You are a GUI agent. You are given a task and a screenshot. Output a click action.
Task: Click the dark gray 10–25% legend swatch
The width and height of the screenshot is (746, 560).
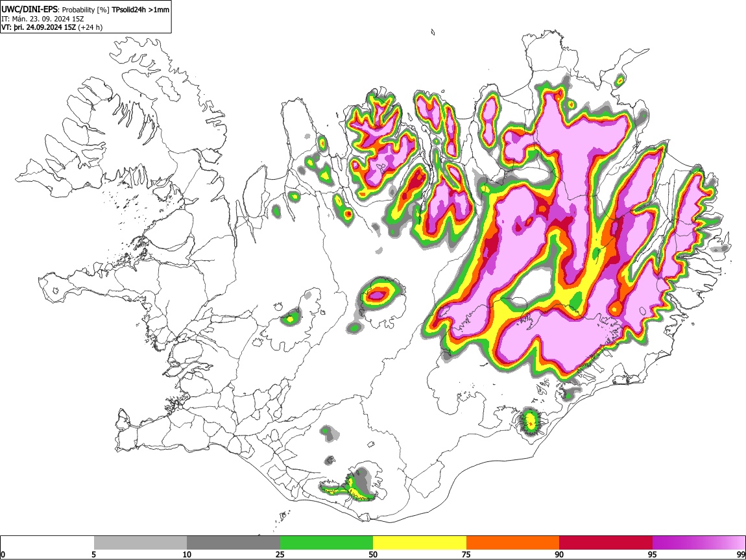click(234, 543)
